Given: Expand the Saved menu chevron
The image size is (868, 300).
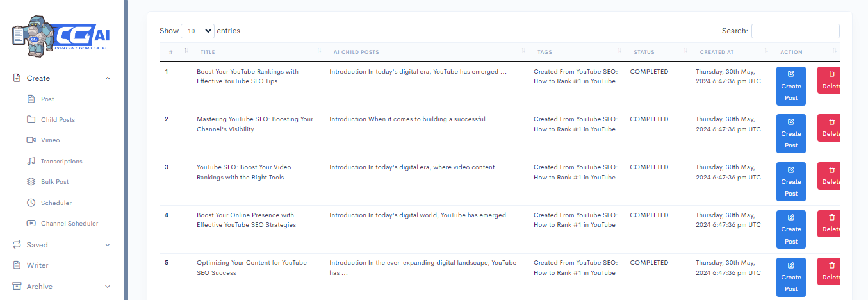Looking at the screenshot, I should [108, 245].
